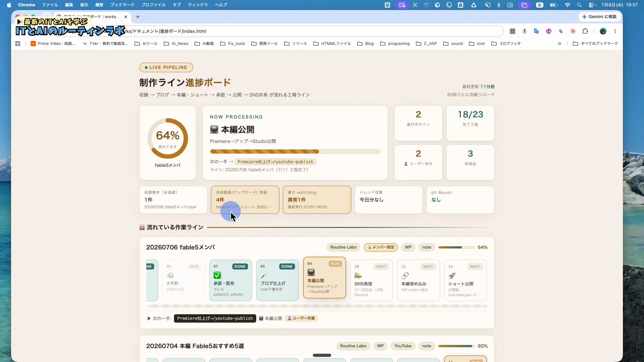The image size is (644, 362).
Task: Click step 06 X予約 card
Action: point(184,280)
